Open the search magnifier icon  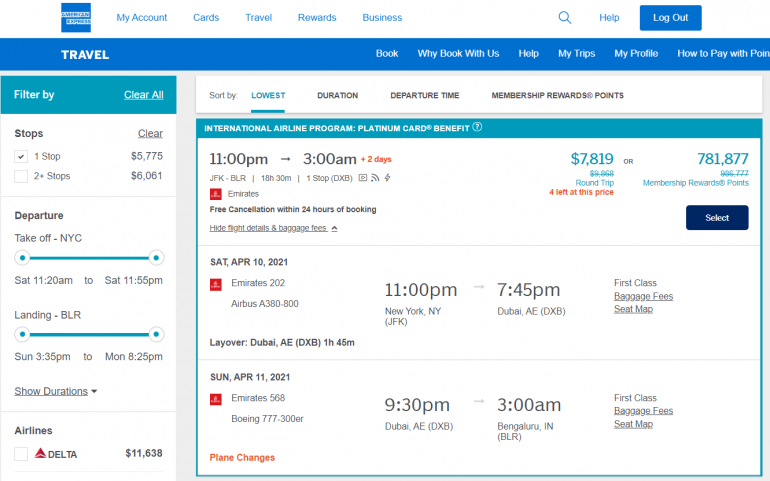click(565, 18)
